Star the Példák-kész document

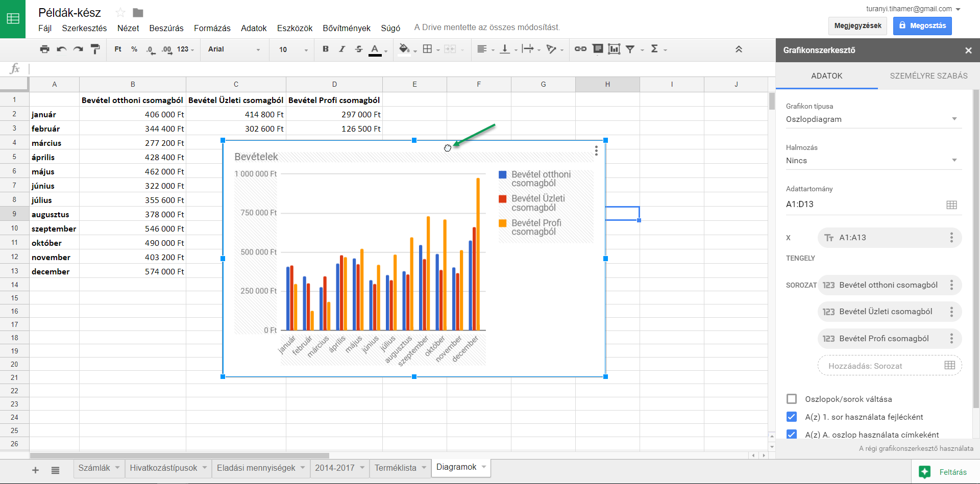point(120,13)
